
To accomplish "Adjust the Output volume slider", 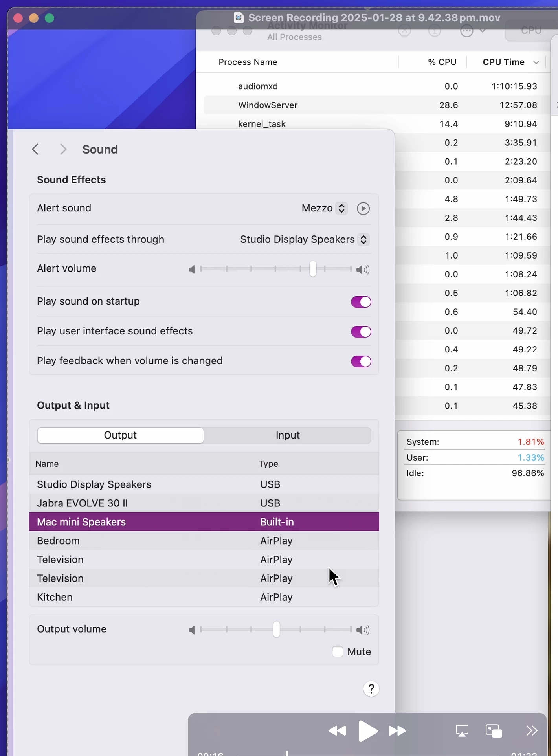I will pyautogui.click(x=277, y=629).
